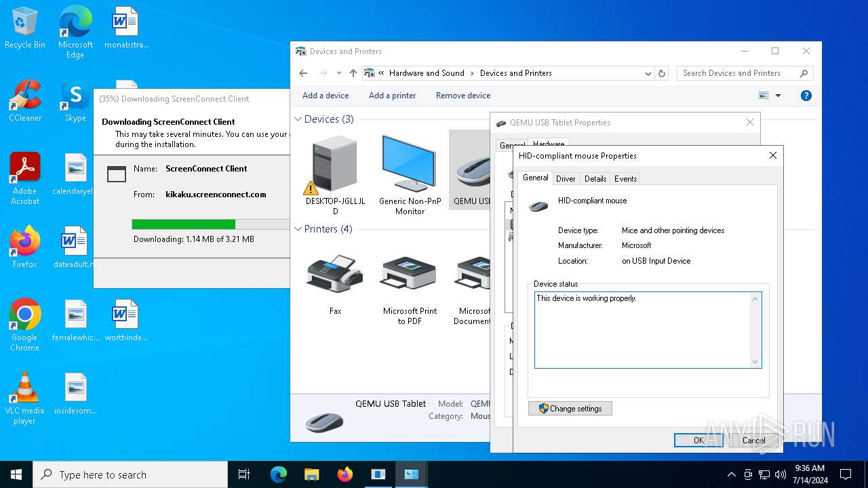The image size is (868, 488).
Task: Open the Change your view dropdown
Action: (778, 96)
